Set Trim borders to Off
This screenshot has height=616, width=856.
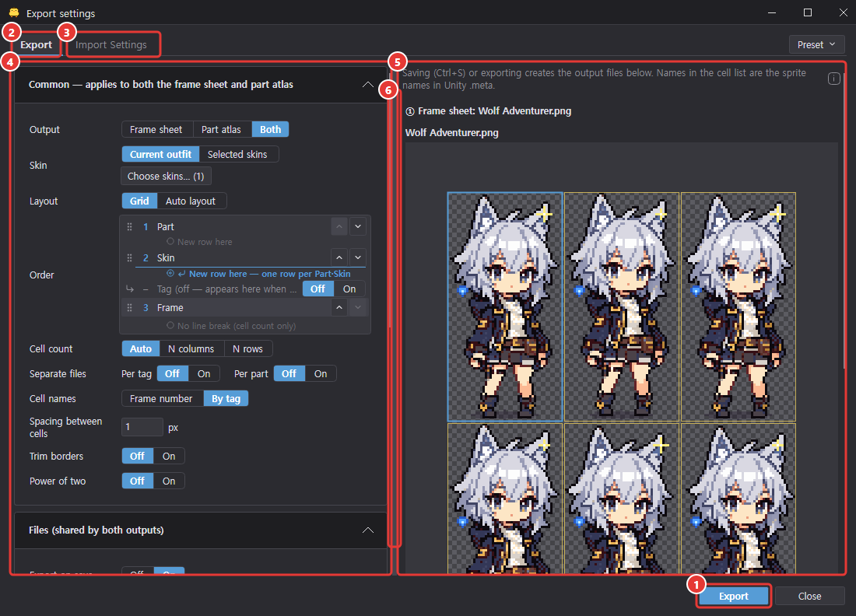138,456
